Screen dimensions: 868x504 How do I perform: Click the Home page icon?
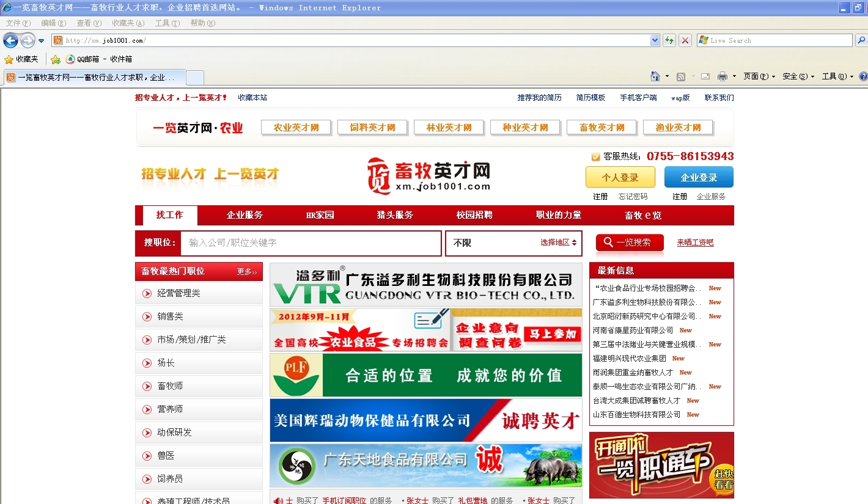coord(655,76)
